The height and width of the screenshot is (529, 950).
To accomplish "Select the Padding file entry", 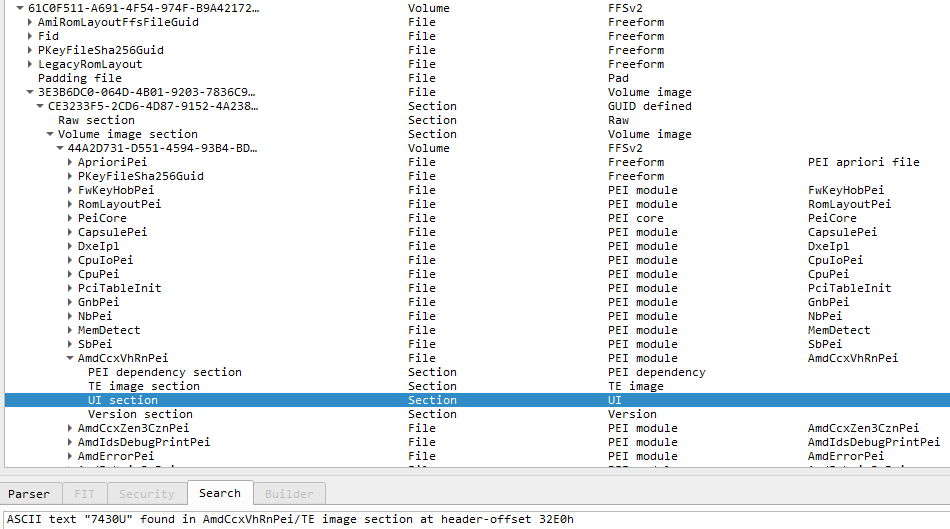I will pos(79,78).
